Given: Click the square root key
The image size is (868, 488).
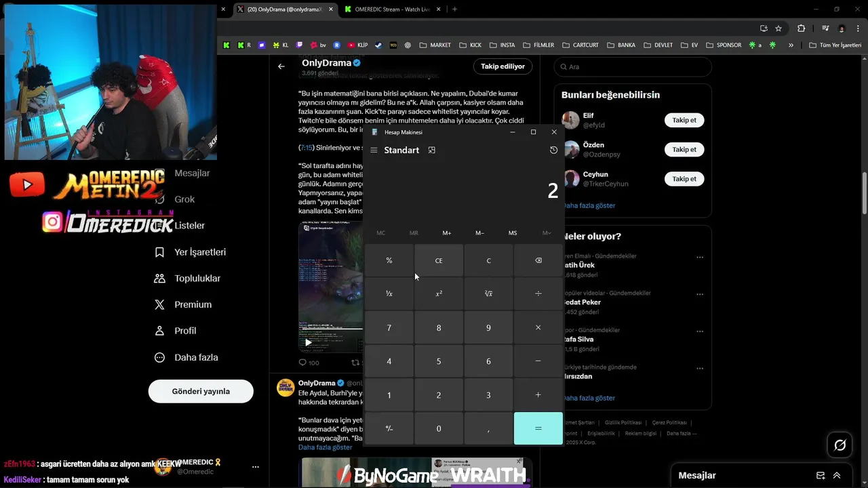Looking at the screenshot, I should [x=488, y=294].
